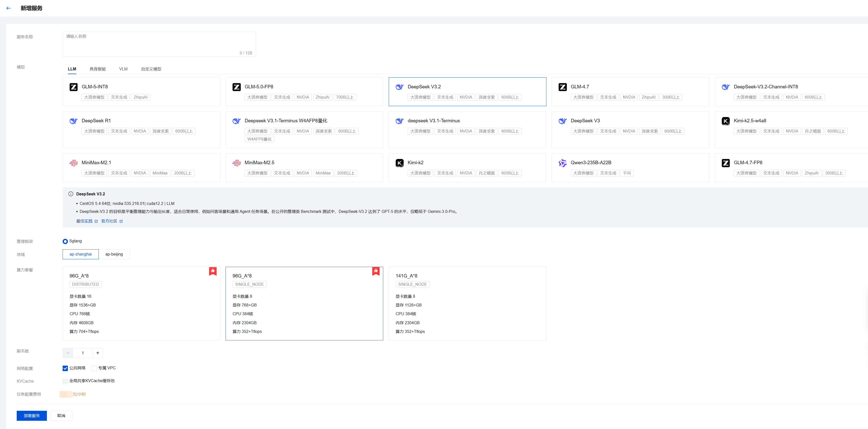Increase replica count with plus button
The height and width of the screenshot is (429, 868).
click(98, 353)
